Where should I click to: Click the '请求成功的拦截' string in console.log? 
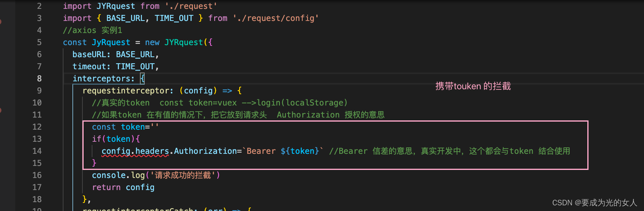[x=183, y=175]
